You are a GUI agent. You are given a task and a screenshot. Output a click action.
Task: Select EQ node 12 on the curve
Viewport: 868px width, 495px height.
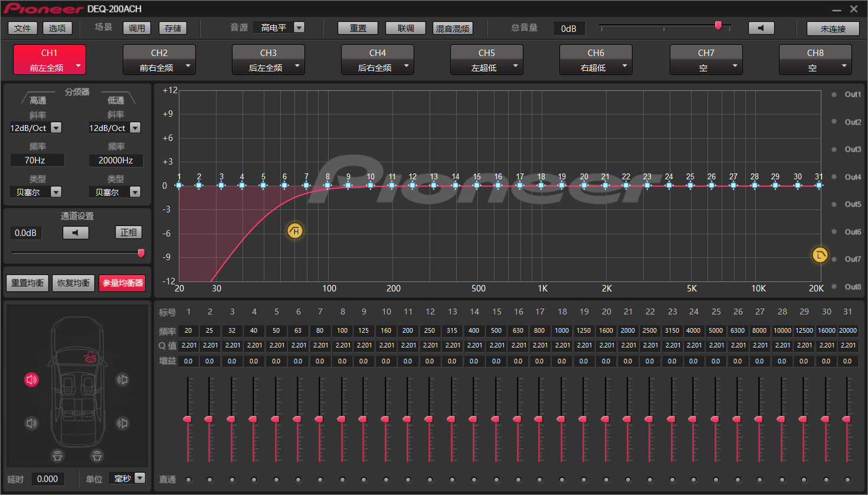(412, 185)
